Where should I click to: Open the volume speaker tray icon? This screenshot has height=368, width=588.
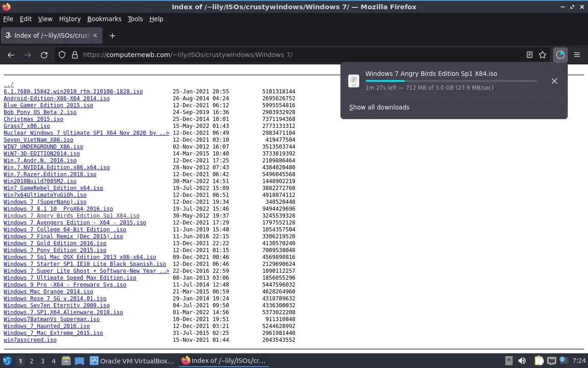pos(522,361)
